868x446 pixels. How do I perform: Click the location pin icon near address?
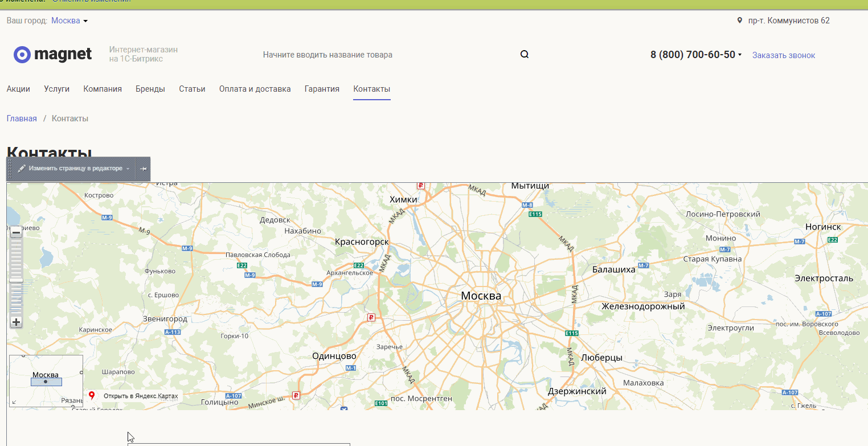[x=740, y=21]
